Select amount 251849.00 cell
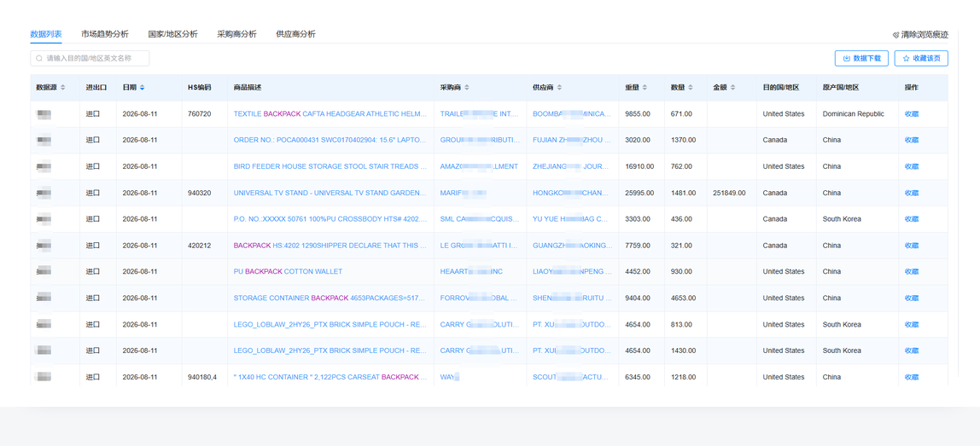 (729, 193)
